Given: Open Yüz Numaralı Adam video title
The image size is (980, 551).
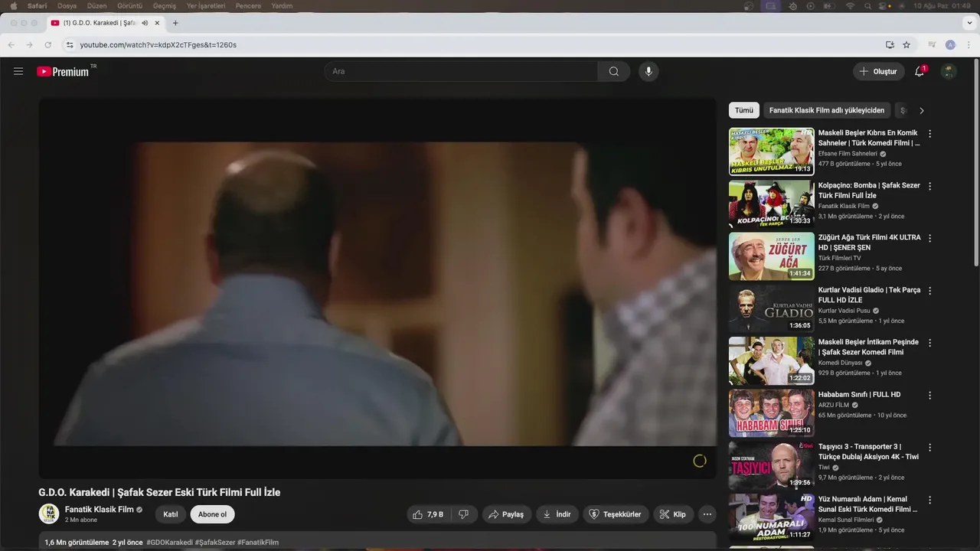Looking at the screenshot, I should click(868, 504).
